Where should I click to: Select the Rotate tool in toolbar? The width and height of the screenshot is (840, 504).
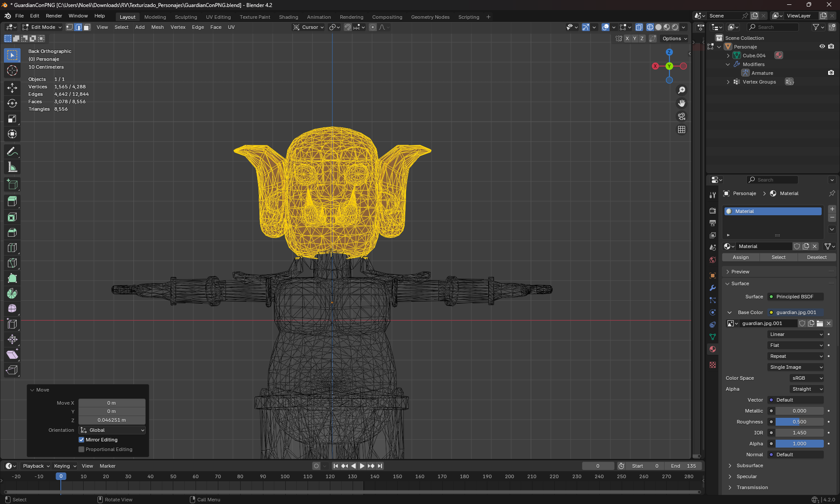click(x=12, y=103)
